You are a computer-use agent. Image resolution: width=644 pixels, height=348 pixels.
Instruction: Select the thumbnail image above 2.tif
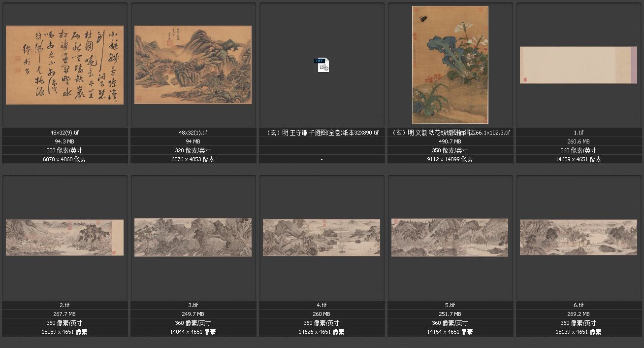point(64,238)
